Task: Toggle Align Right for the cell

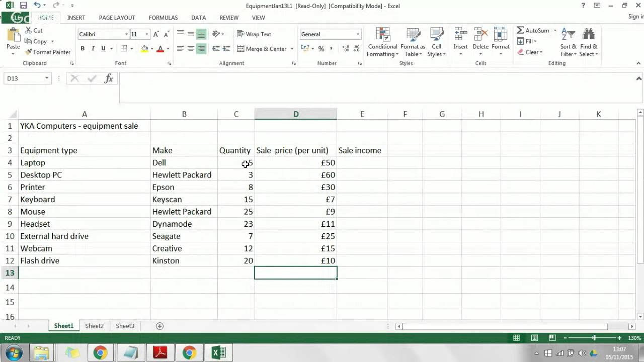Action: point(201,49)
